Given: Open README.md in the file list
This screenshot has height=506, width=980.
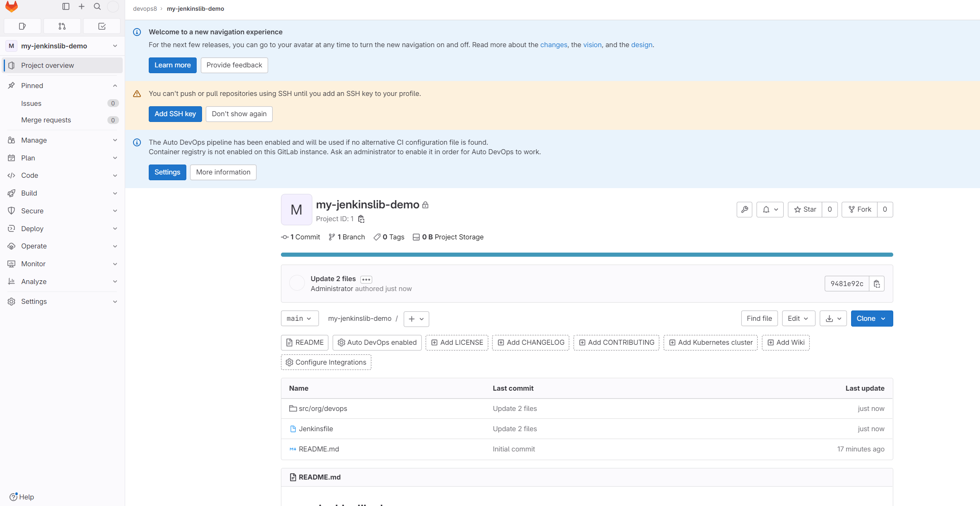Looking at the screenshot, I should (319, 449).
